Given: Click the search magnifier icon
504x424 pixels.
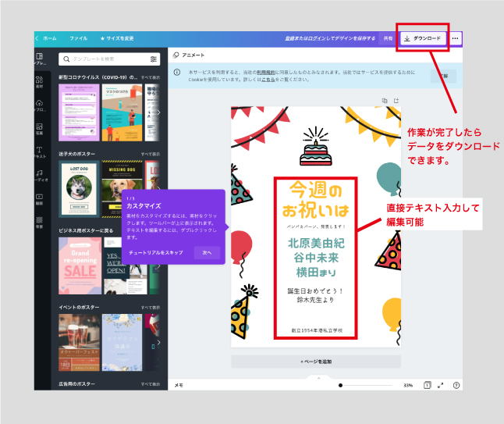Looking at the screenshot, I should [x=66, y=59].
